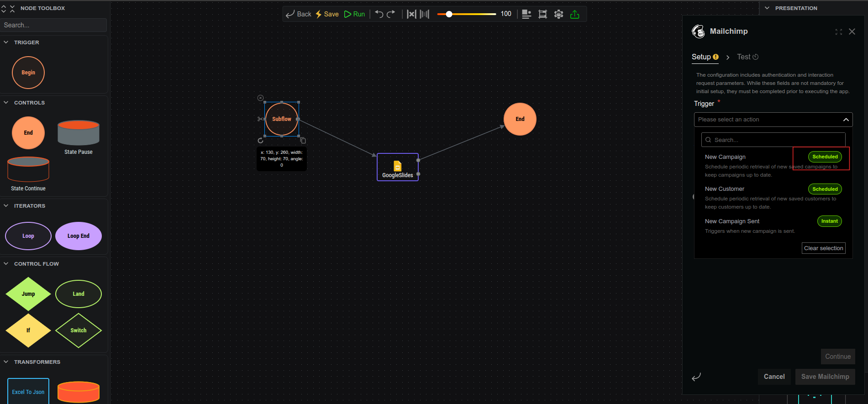Click the zoom value 100
Image resolution: width=868 pixels, height=404 pixels.
pos(506,14)
